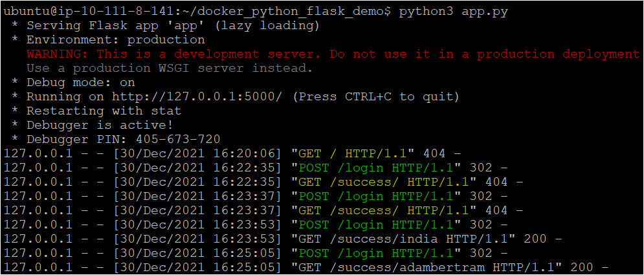This screenshot has width=644, height=275.
Task: Click the "Use a production WSGI server" line
Action: click(x=170, y=68)
